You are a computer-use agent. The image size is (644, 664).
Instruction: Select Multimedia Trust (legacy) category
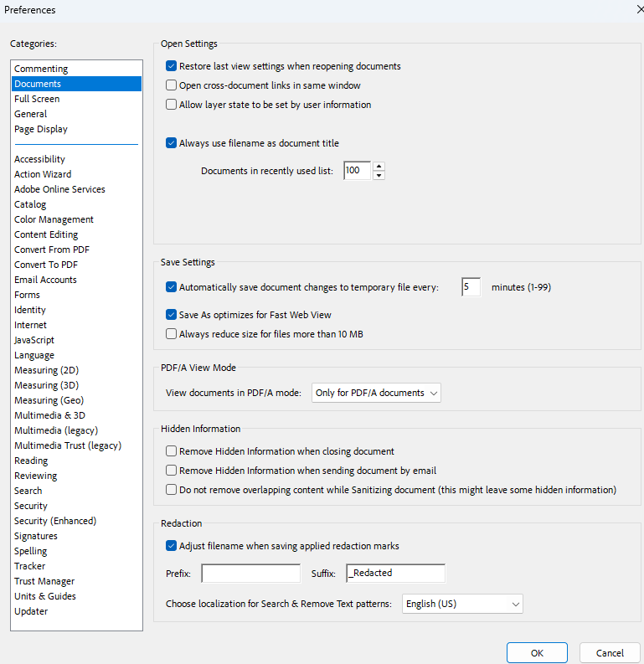tap(76, 445)
